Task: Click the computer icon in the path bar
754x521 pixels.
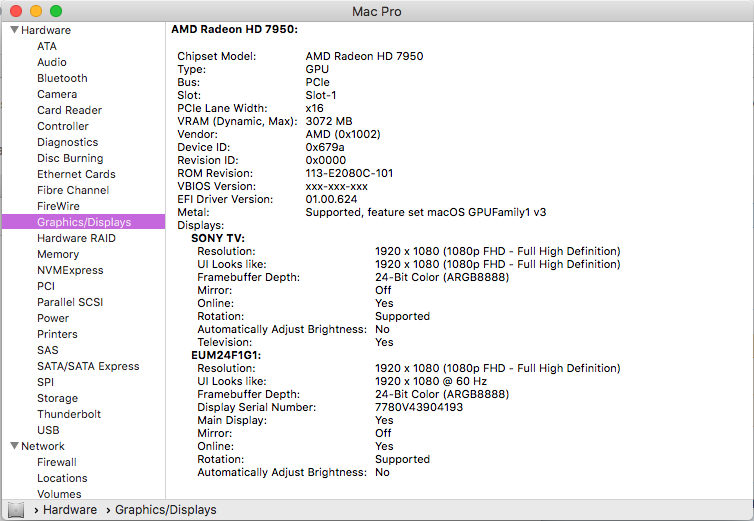Action: pyautogui.click(x=16, y=509)
